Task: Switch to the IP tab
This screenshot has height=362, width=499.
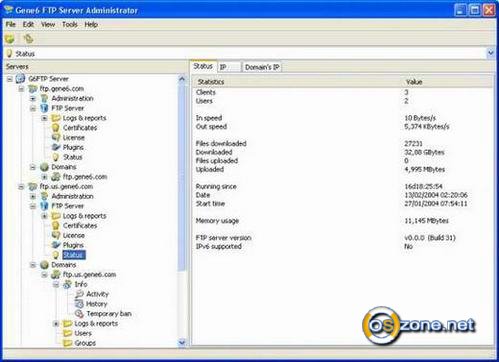Action: [x=229, y=67]
